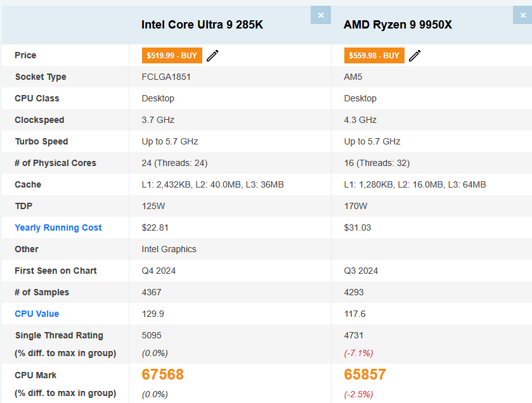
Task: Click the CPU Mark row label
Action: [x=36, y=375]
